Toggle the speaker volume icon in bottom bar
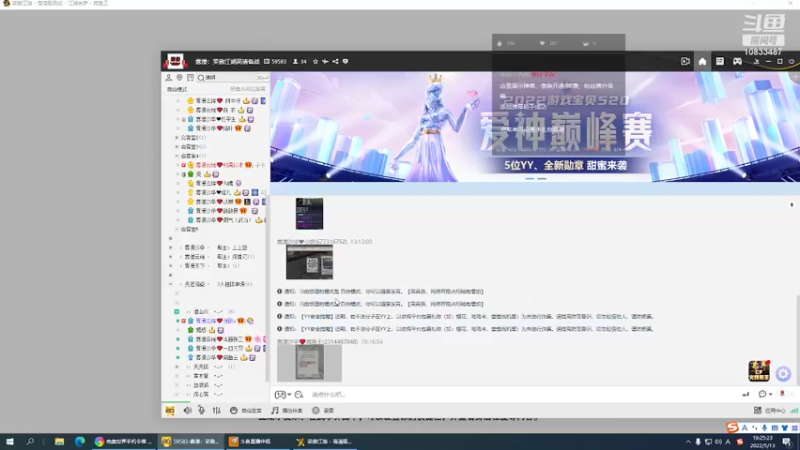The height and width of the screenshot is (450, 800). pos(187,410)
